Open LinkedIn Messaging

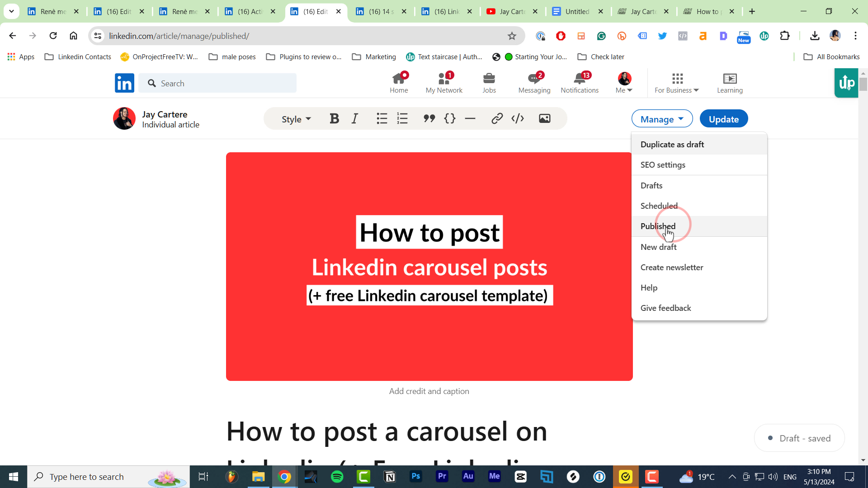(x=534, y=83)
